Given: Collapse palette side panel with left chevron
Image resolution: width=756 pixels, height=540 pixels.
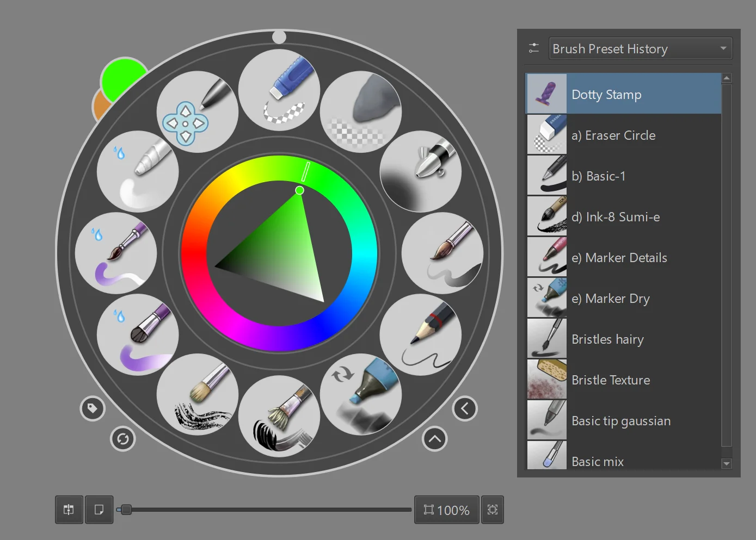Looking at the screenshot, I should 465,408.
